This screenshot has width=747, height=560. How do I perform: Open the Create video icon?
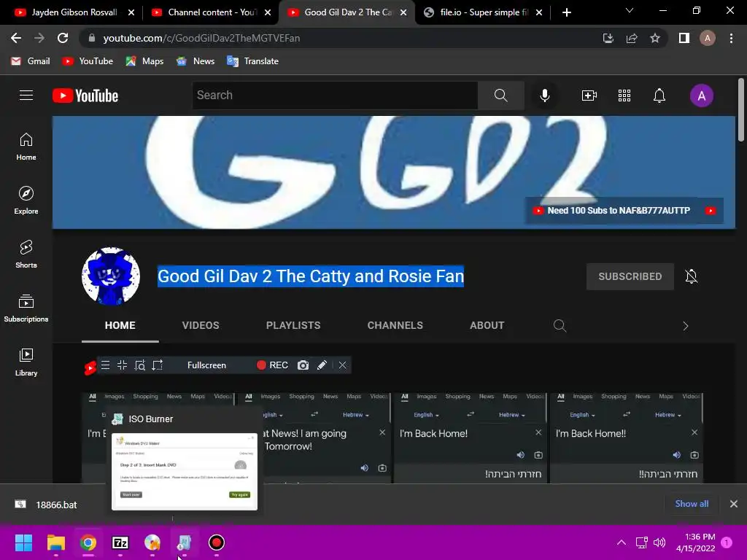tap(589, 96)
